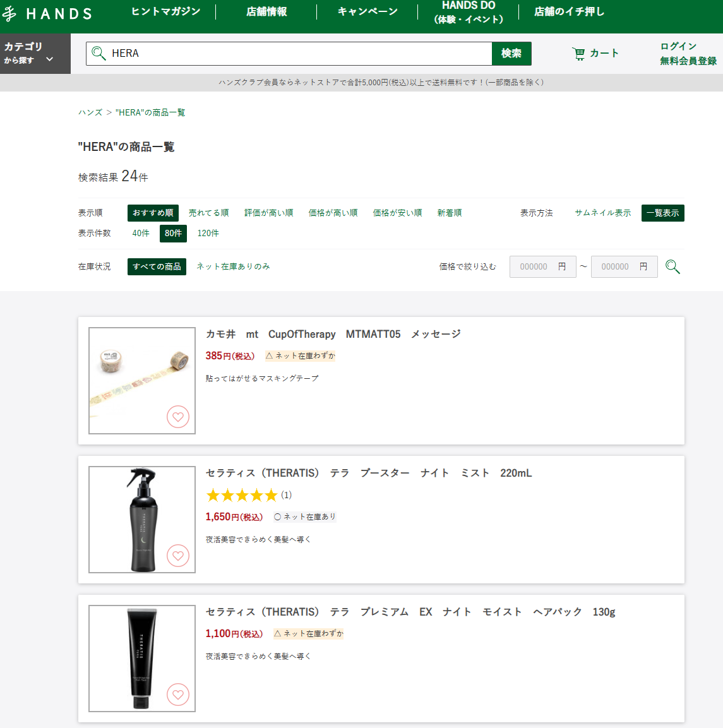Click the HANDS logo in the header
Viewport: 723px width, 728px height.
[47, 13]
